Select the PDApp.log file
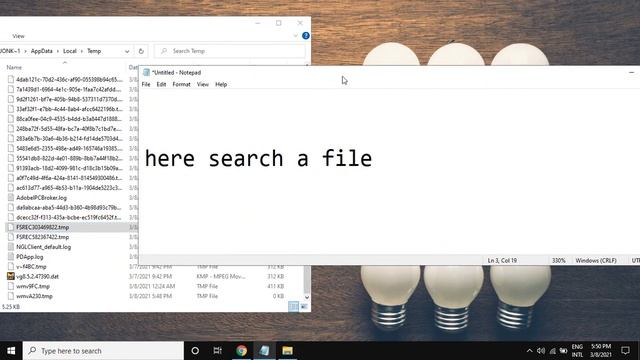Viewport: 640px width, 360px height. 29,257
